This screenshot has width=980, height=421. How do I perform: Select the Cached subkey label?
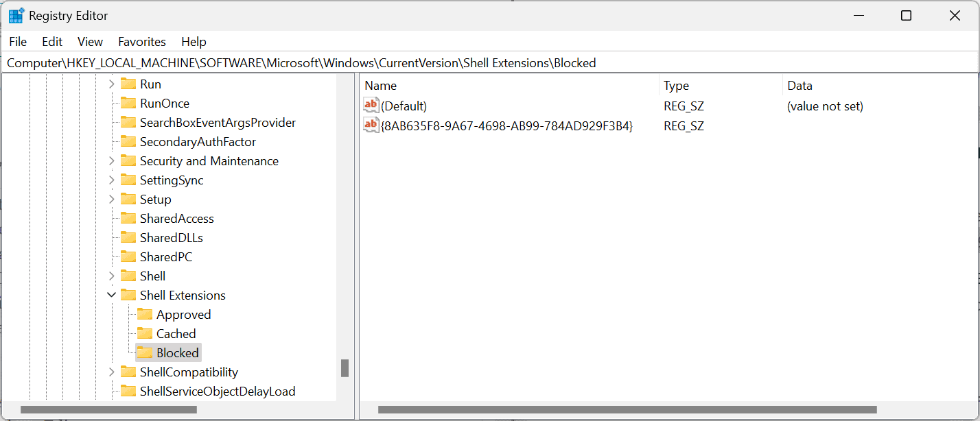(176, 334)
